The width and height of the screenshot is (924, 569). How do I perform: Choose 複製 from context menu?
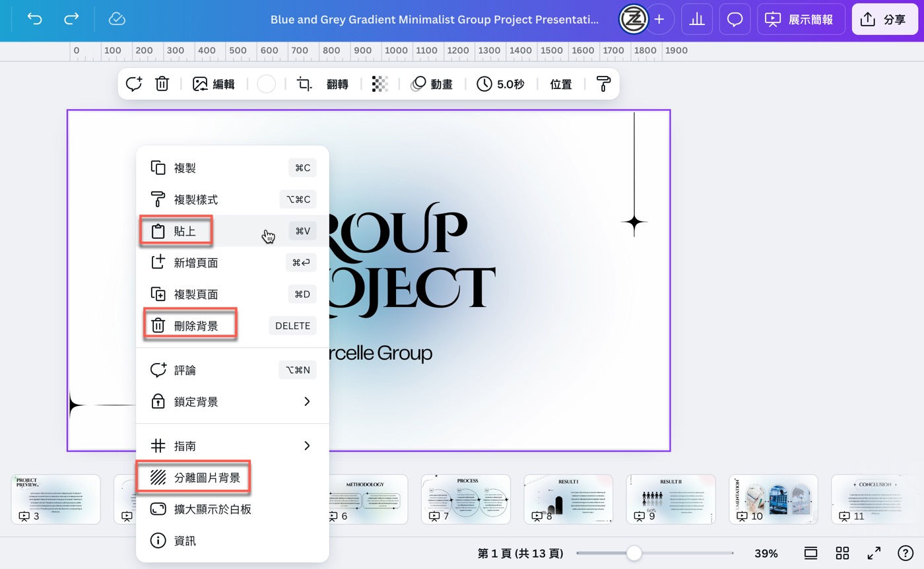(x=232, y=168)
